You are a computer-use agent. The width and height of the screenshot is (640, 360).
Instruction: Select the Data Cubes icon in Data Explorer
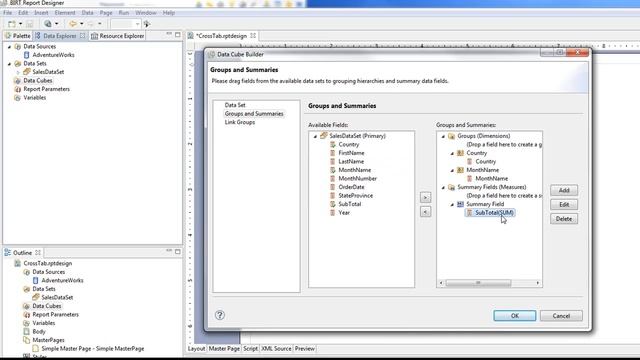click(18, 80)
